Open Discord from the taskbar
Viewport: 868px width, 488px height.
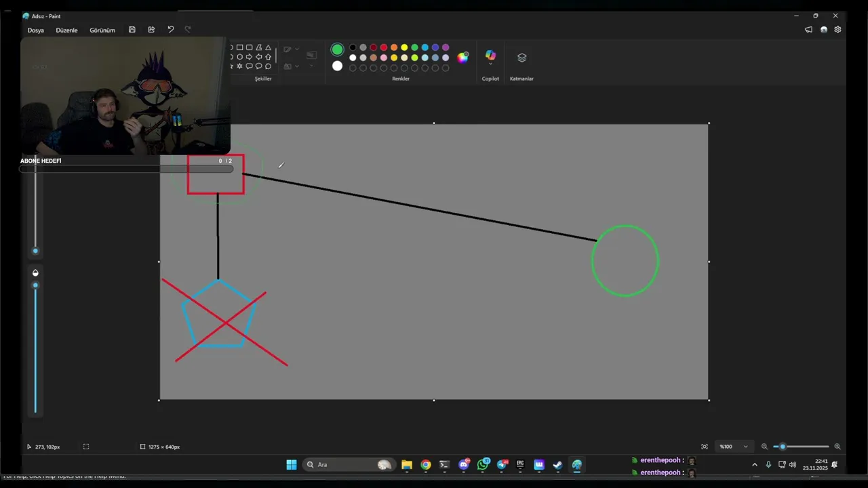[x=464, y=465]
